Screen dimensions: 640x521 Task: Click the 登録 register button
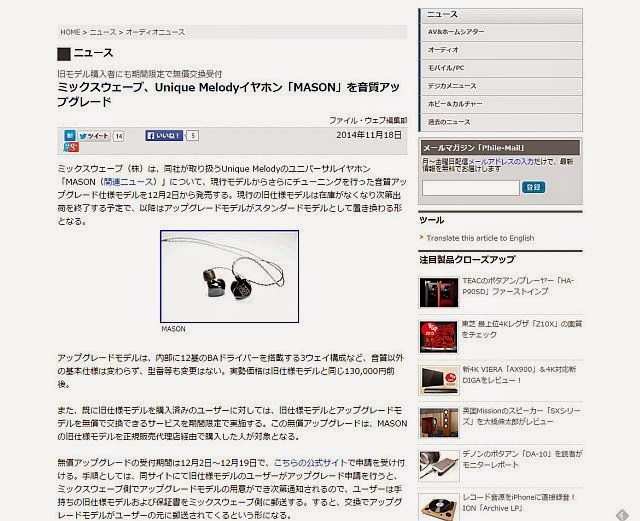pyautogui.click(x=533, y=187)
